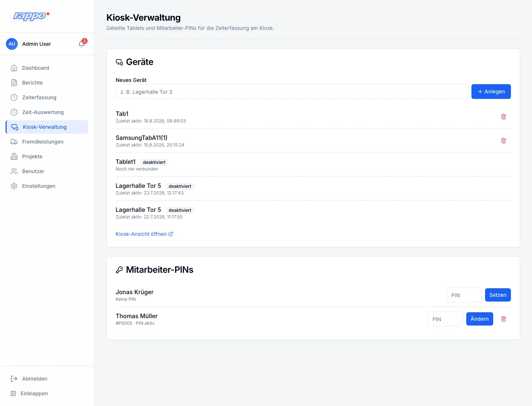Collapse sidebar with Einklappen
This screenshot has height=406, width=532.
pyautogui.click(x=47, y=393)
